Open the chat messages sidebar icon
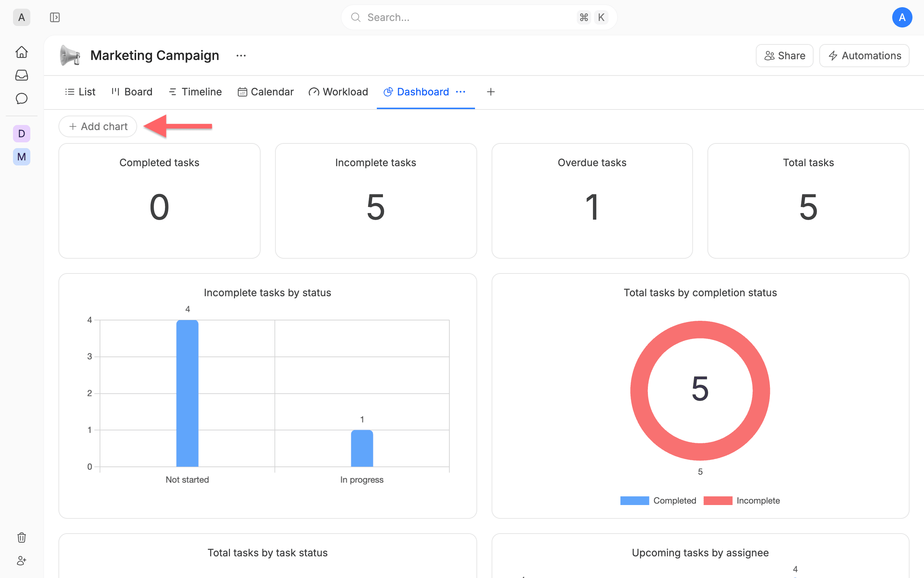 pos(21,98)
